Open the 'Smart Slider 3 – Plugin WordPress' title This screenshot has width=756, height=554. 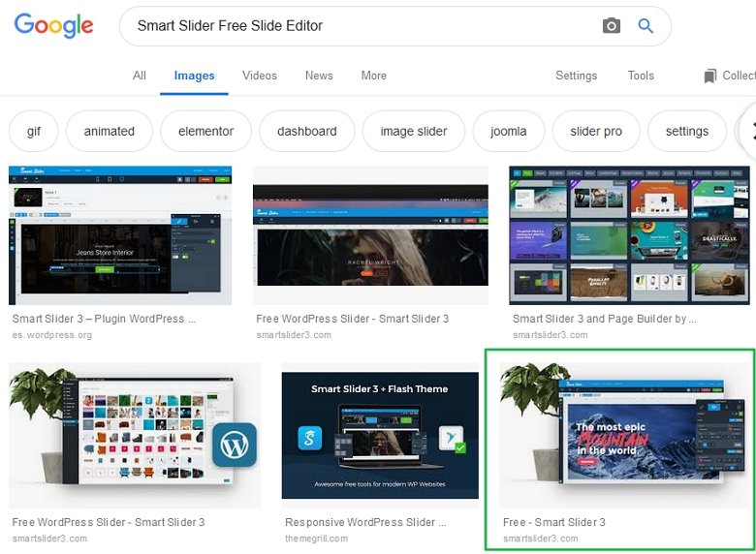coord(104,319)
